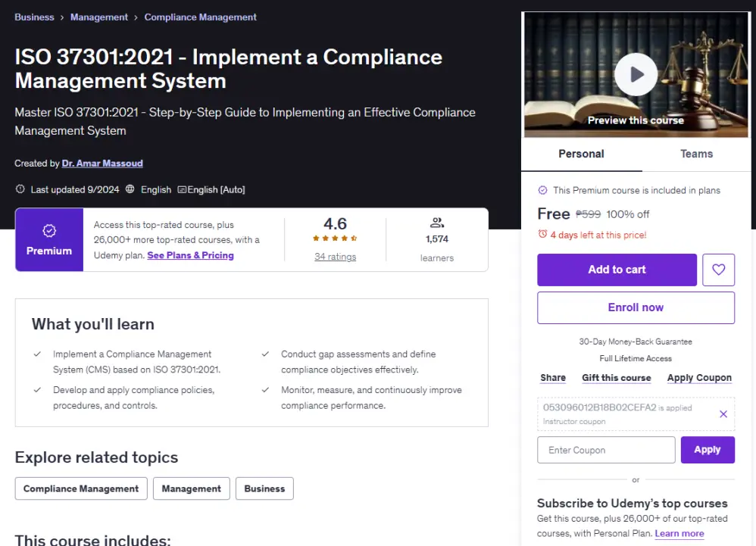Click the premium checkmark icon in sidebar
Viewport: 756px width, 546px height.
[542, 190]
